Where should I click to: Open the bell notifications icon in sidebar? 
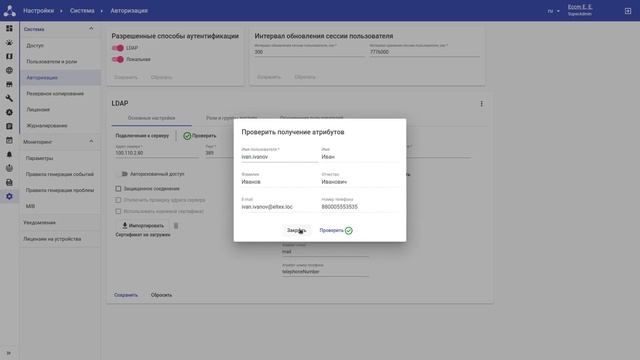[x=9, y=154]
